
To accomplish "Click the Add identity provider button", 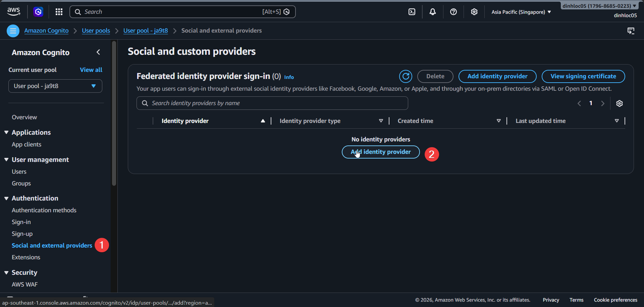I will (497, 76).
